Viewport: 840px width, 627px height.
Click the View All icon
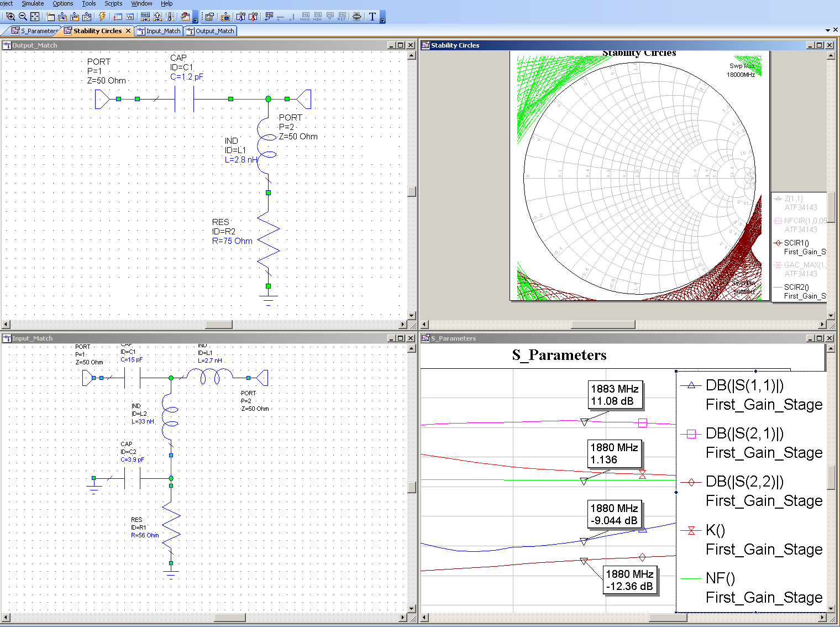click(34, 17)
